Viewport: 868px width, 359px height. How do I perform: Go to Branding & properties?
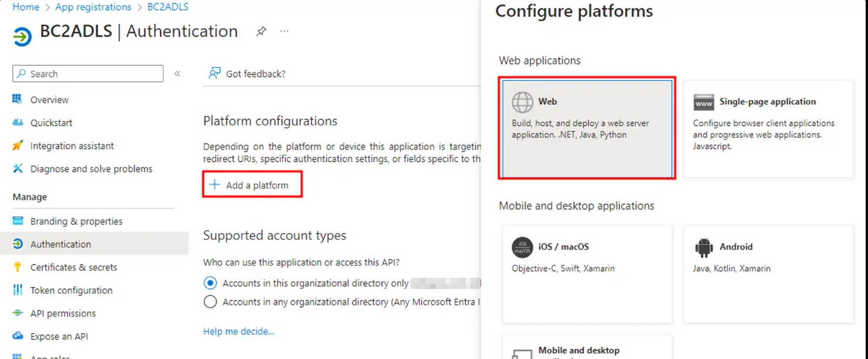click(76, 221)
